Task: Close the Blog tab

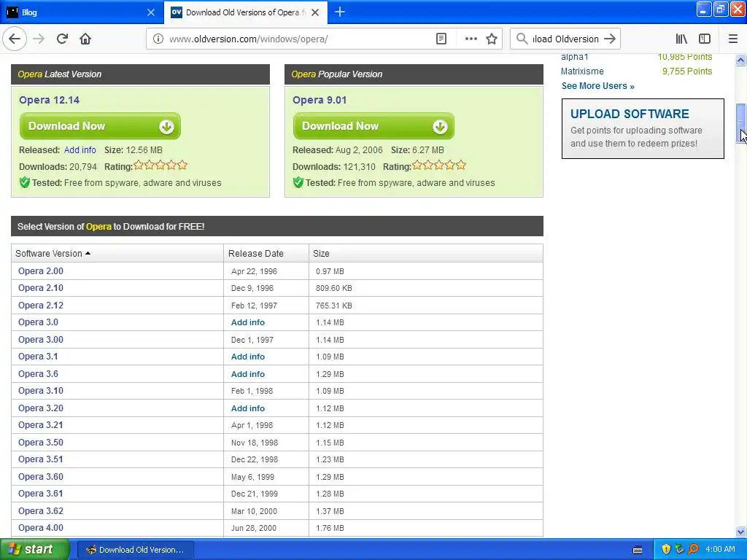Action: [x=151, y=12]
